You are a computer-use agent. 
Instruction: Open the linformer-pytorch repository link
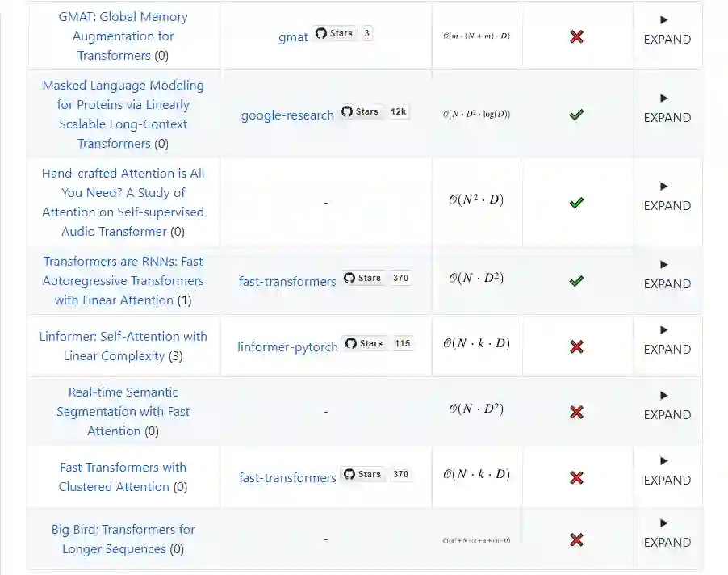[x=287, y=346]
